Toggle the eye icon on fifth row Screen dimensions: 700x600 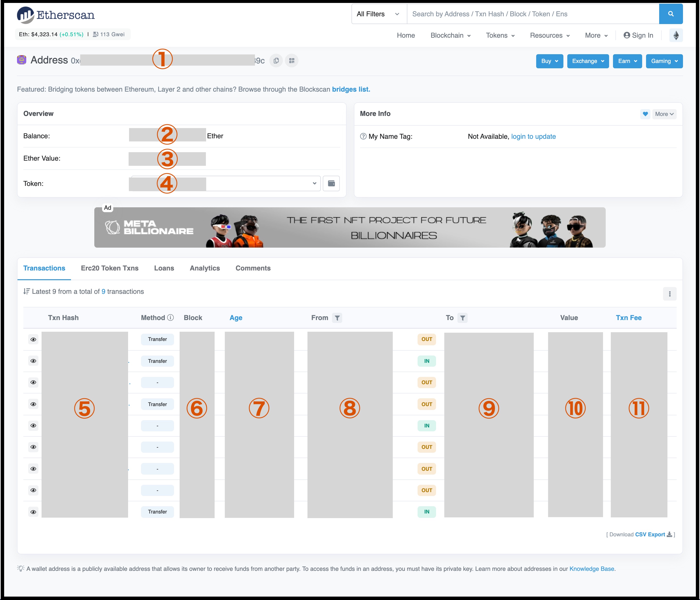(33, 425)
